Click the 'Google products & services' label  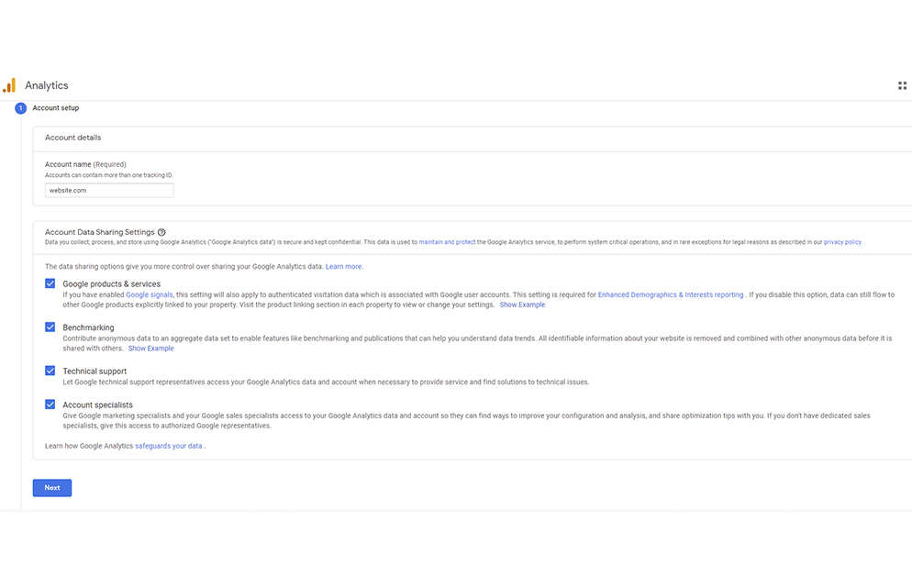112,283
